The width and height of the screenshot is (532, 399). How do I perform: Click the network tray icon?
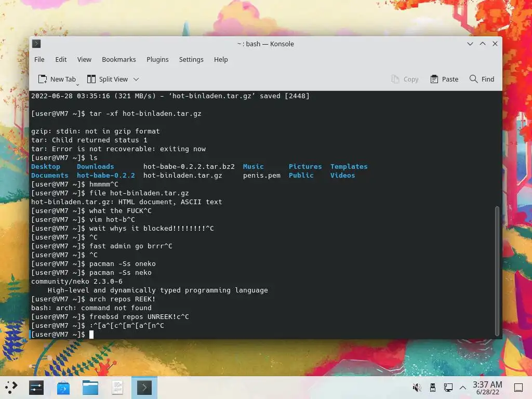448,388
